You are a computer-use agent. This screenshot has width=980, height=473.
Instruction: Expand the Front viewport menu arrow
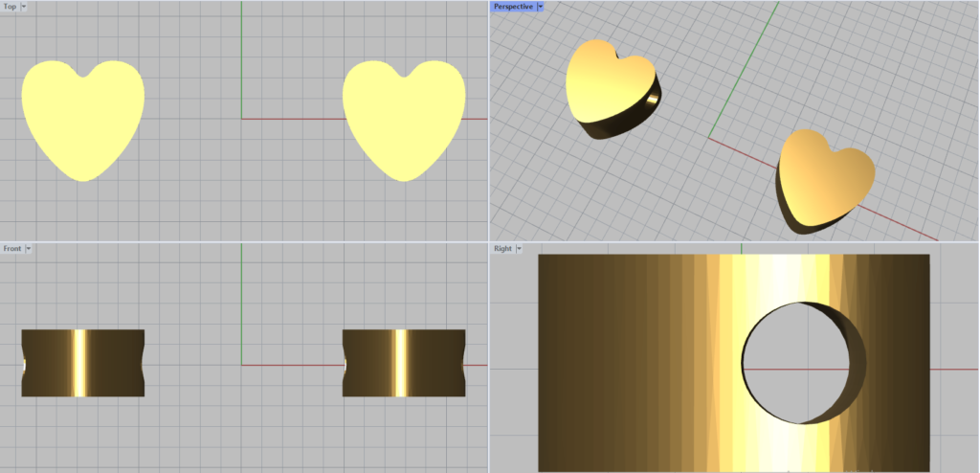(x=29, y=249)
